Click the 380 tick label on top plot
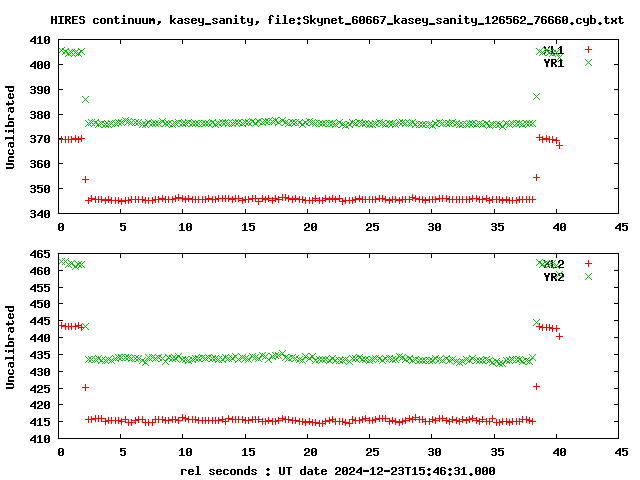This screenshot has width=640, height=480. tap(40, 115)
